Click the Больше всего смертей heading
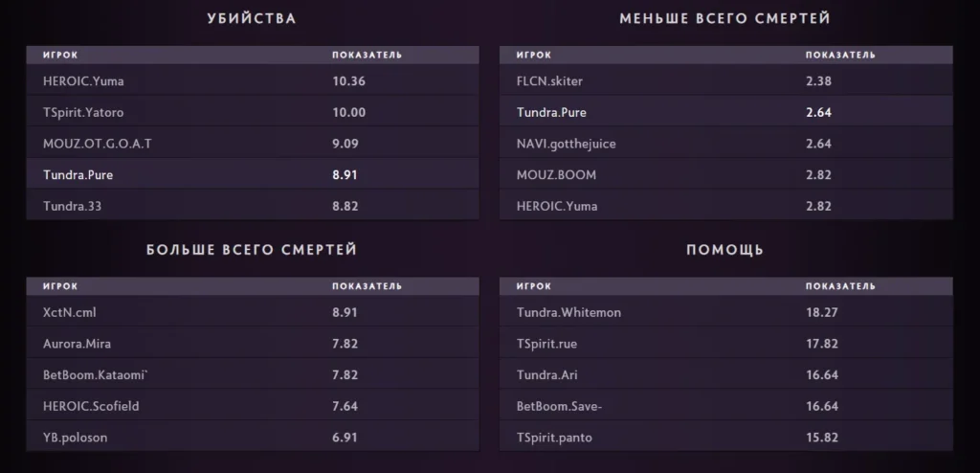 252,250
